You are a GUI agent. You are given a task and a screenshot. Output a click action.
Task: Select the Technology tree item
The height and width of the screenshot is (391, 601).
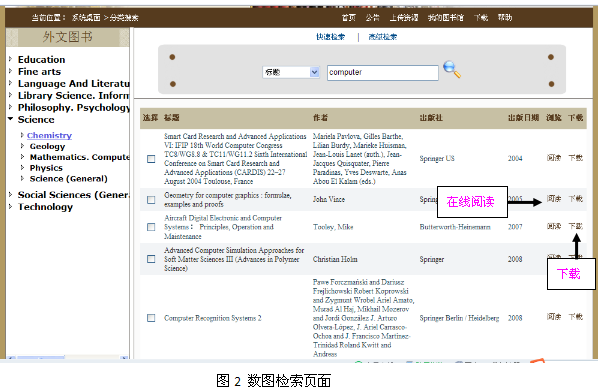pyautogui.click(x=45, y=207)
